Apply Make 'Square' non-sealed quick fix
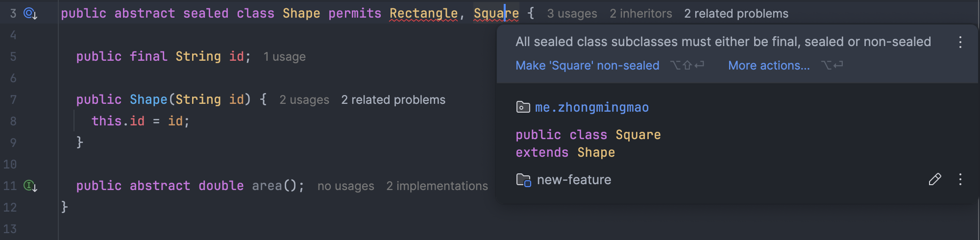The width and height of the screenshot is (980, 240). click(x=587, y=66)
